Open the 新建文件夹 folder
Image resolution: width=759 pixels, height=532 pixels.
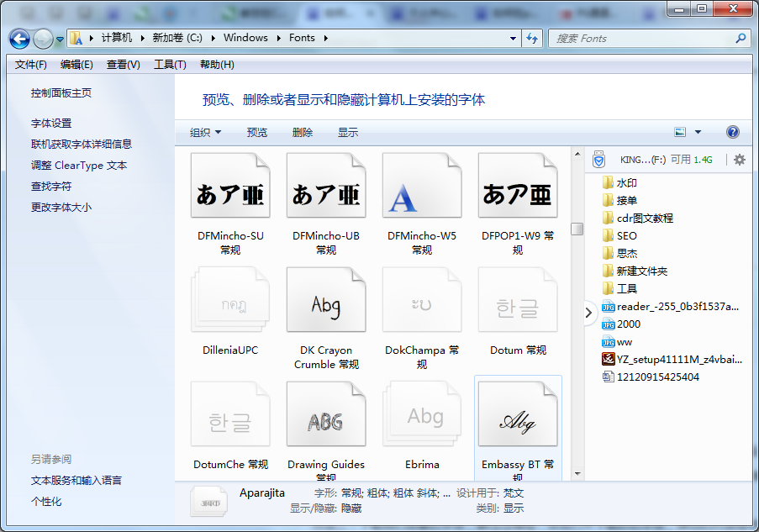(635, 271)
